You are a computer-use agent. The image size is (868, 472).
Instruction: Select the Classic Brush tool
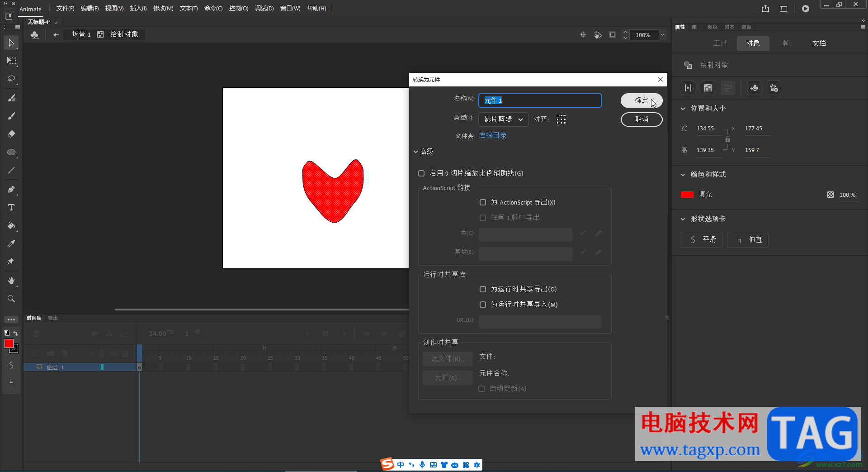[11, 116]
